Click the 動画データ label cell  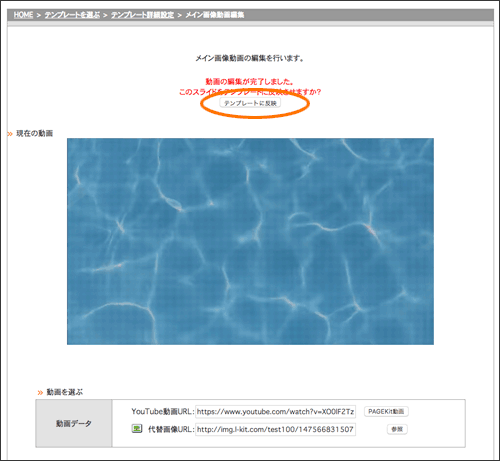tap(74, 424)
